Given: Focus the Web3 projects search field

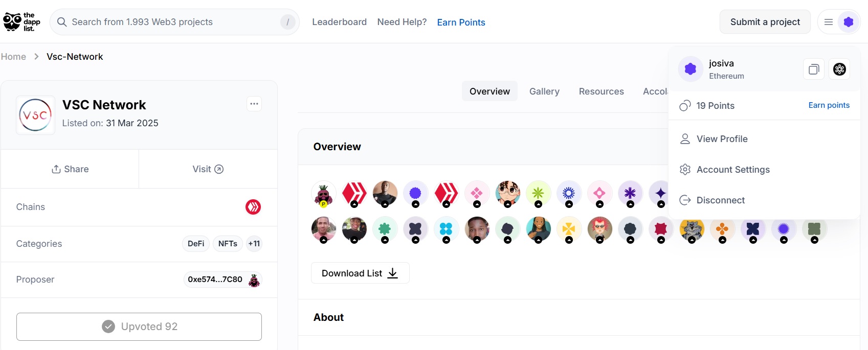Looking at the screenshot, I should tap(174, 22).
